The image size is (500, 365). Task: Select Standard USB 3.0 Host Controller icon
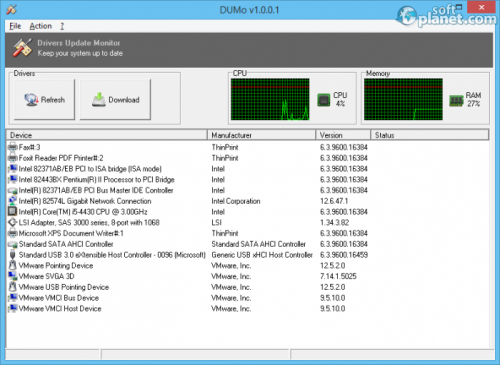pos(12,255)
